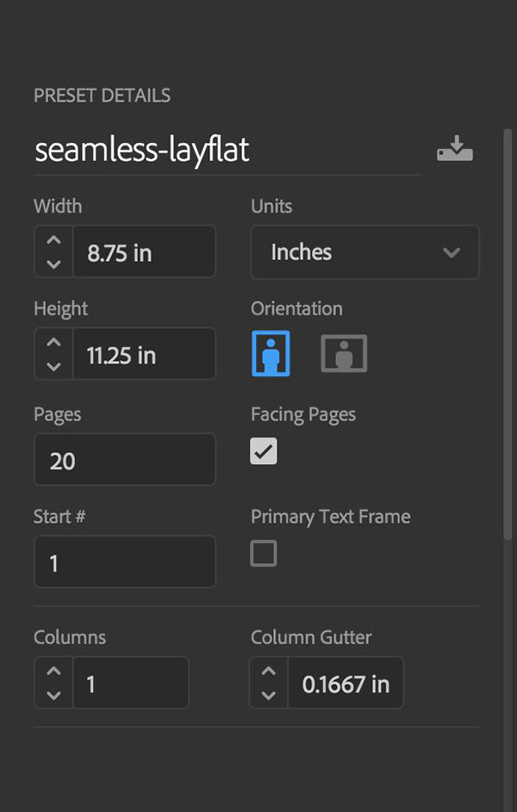This screenshot has height=812, width=517.
Task: Decrease Columns count with down arrow
Action: 54,695
